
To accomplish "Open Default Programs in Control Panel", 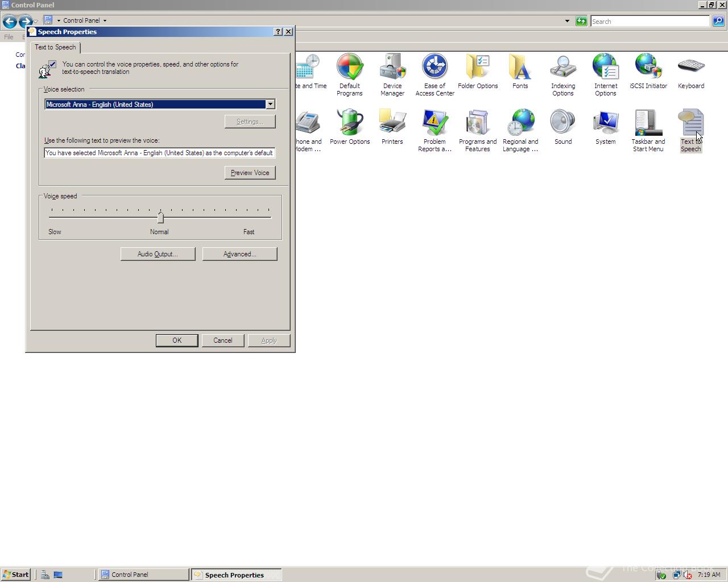I will click(349, 74).
